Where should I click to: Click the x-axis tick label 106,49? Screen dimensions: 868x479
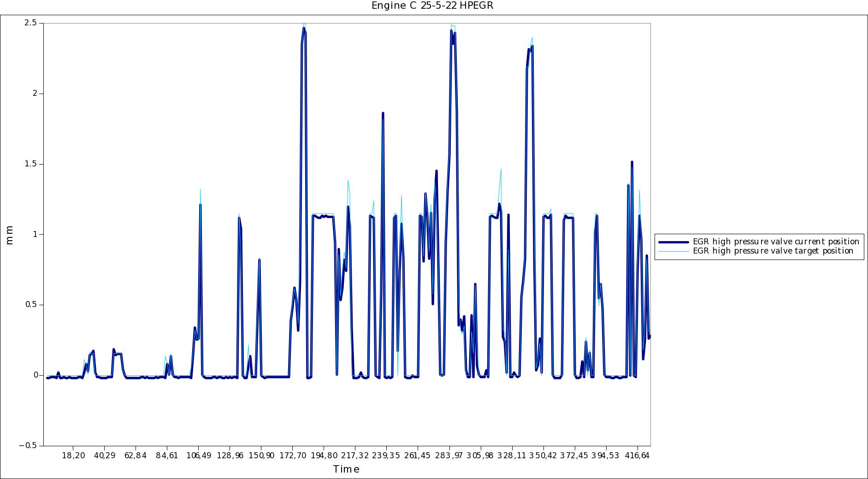199,455
